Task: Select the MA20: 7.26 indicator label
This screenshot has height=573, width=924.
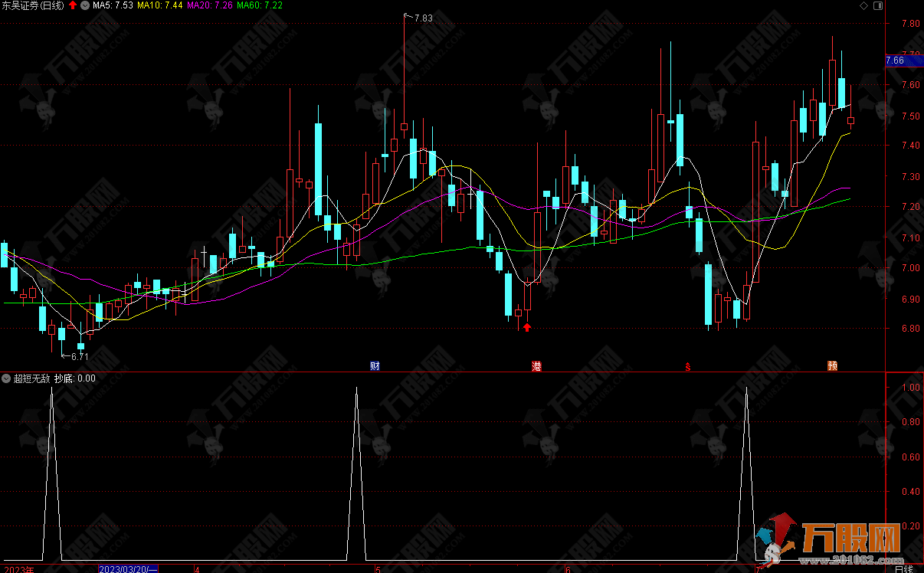Action: point(210,5)
